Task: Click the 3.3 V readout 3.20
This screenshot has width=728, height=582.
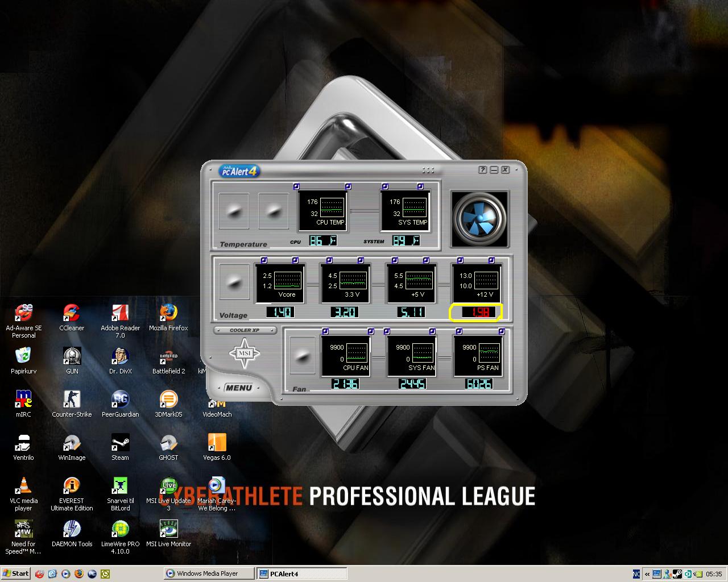Action: point(345,312)
